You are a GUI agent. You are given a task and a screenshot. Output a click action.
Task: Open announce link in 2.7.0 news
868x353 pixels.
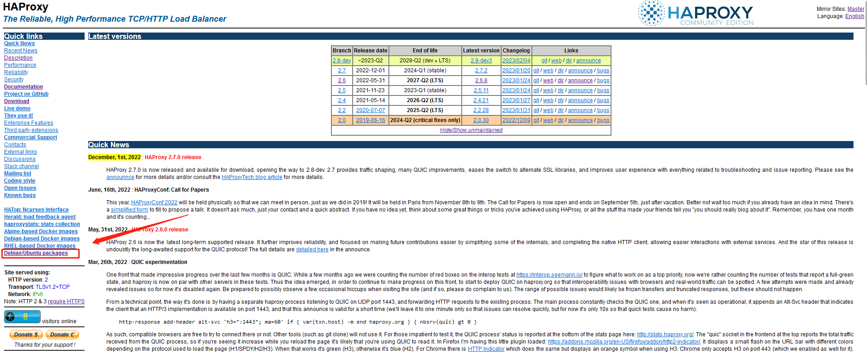point(120,177)
